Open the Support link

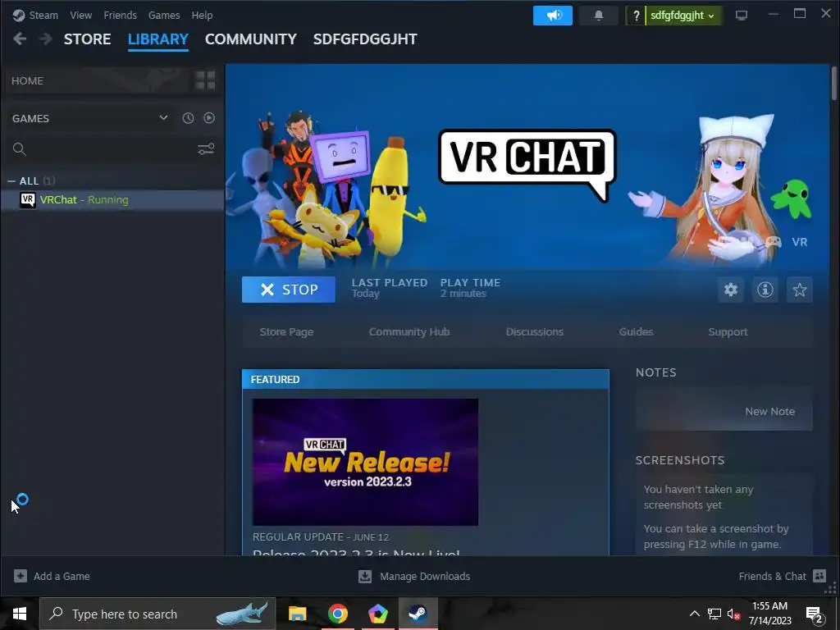(728, 332)
